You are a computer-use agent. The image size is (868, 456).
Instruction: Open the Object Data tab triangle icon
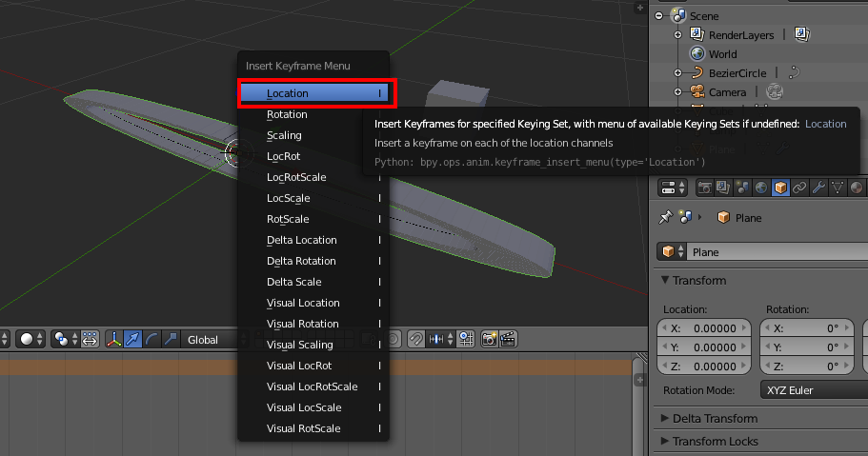(837, 188)
